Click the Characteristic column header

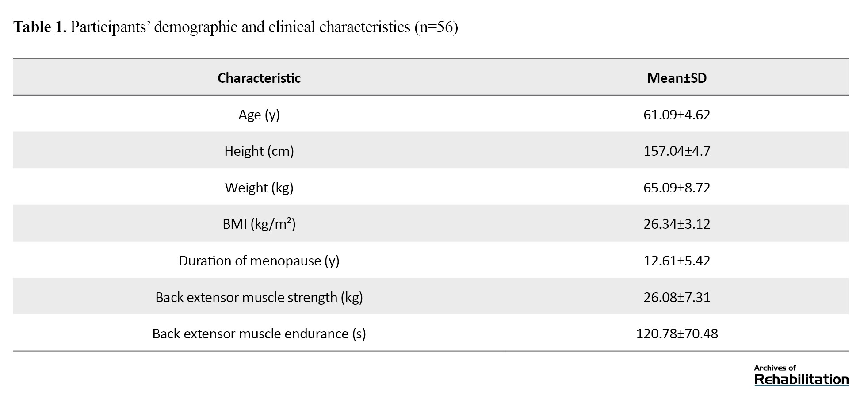pyautogui.click(x=259, y=78)
